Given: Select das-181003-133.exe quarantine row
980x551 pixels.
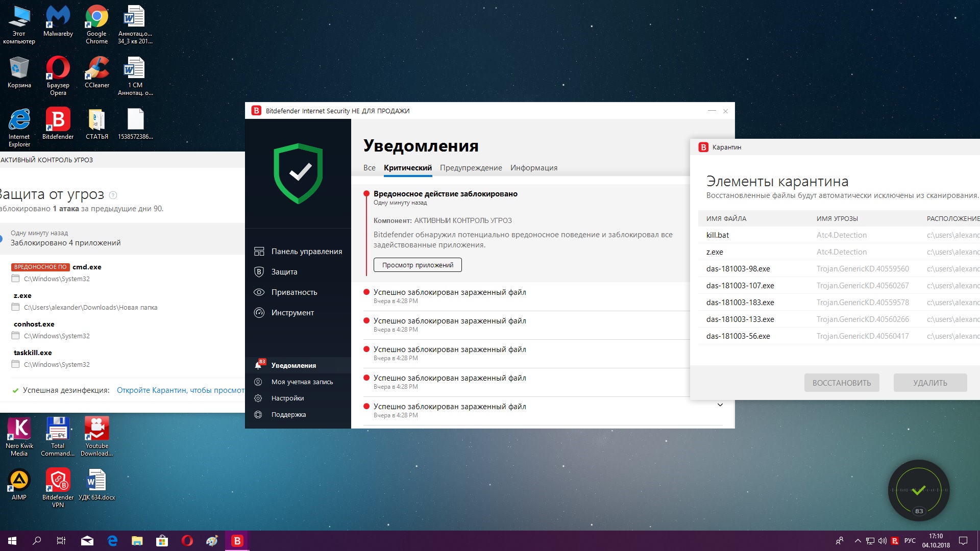Looking at the screenshot, I should coord(839,319).
